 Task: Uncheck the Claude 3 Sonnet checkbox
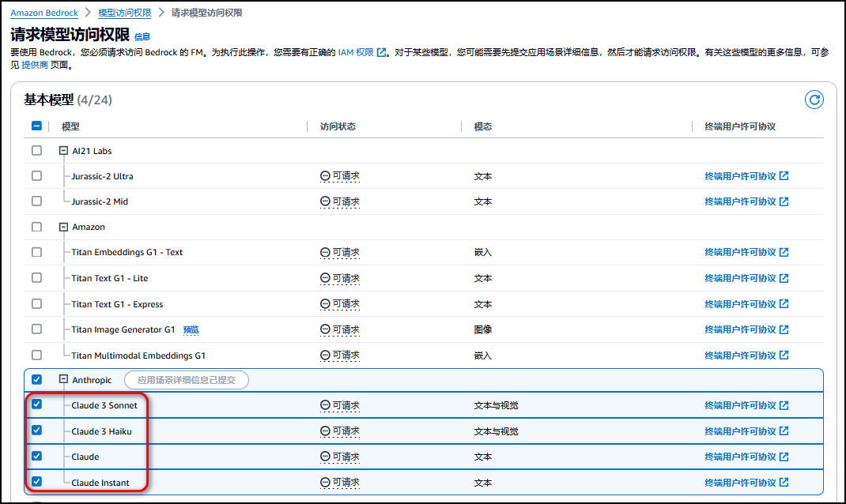tap(36, 404)
